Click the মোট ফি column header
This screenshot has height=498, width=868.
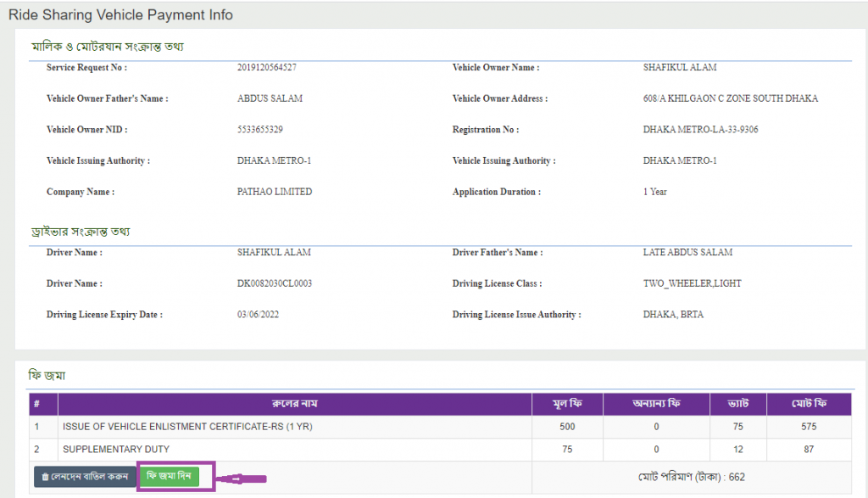point(808,404)
